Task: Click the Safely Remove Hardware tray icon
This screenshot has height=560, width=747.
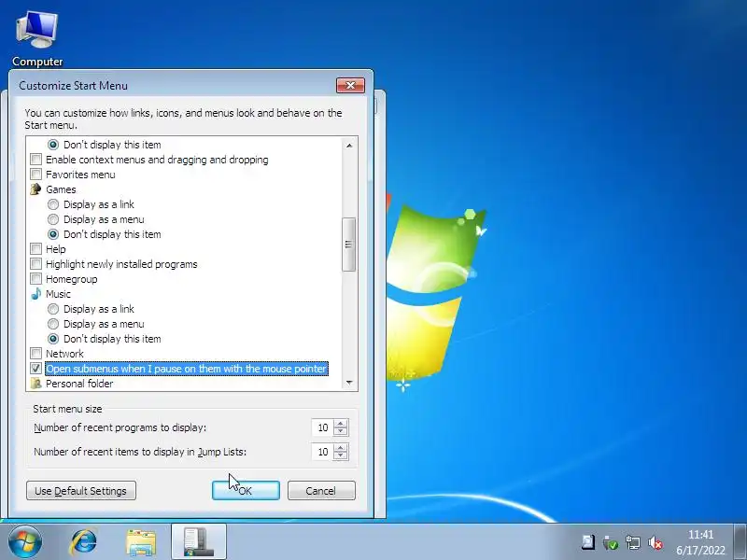Action: point(611,542)
